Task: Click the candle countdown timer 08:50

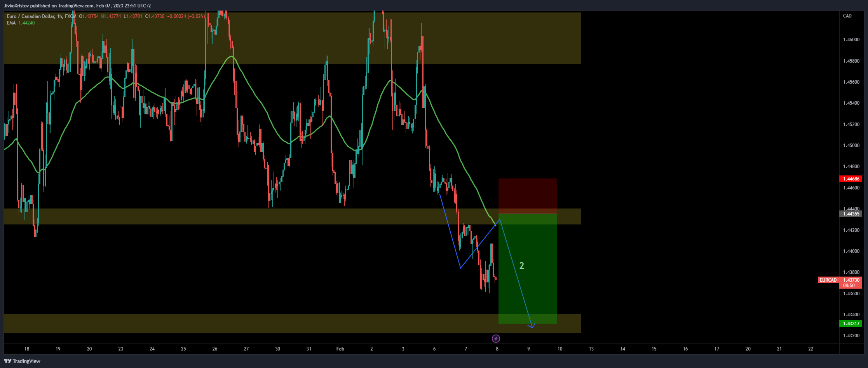Action: (849, 286)
